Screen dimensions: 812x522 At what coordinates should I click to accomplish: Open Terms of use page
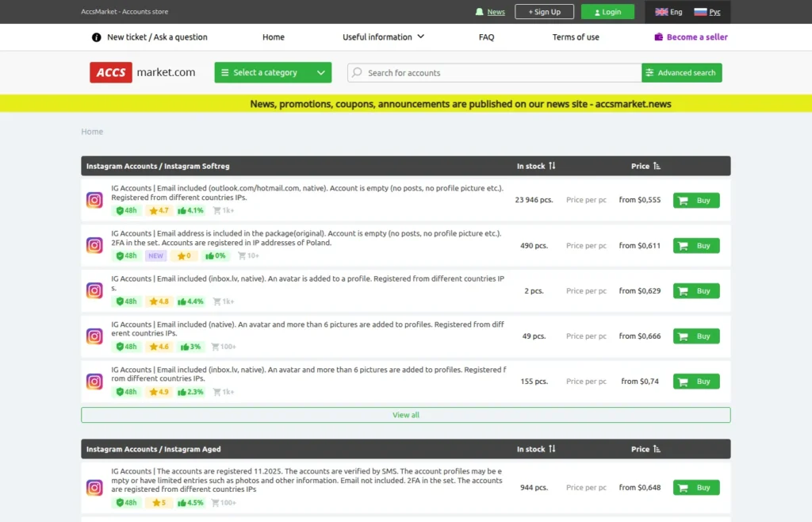[x=576, y=36]
